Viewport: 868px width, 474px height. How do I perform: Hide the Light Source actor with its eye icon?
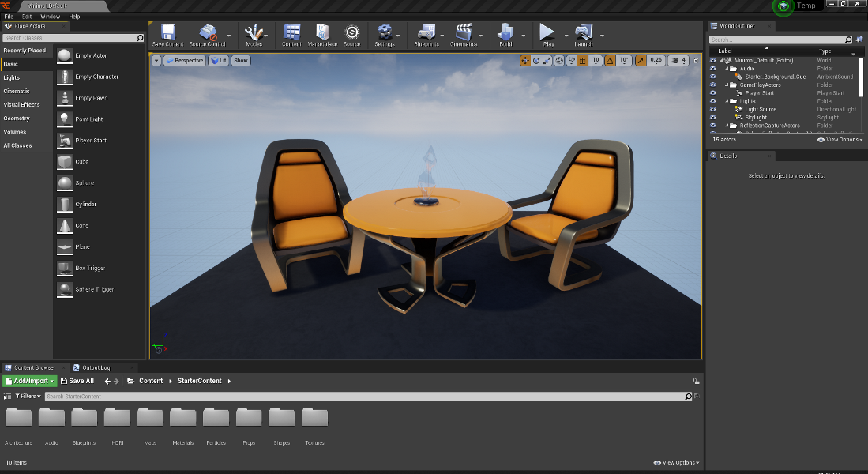(x=713, y=110)
